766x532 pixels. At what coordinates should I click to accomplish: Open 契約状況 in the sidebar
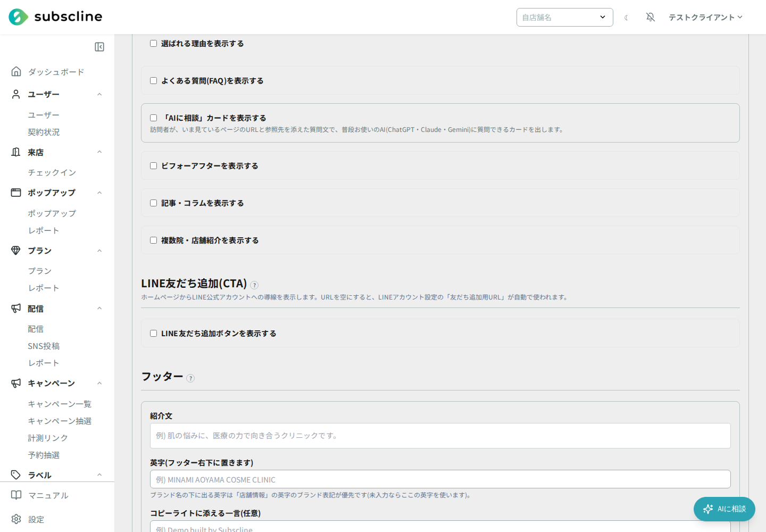44,132
